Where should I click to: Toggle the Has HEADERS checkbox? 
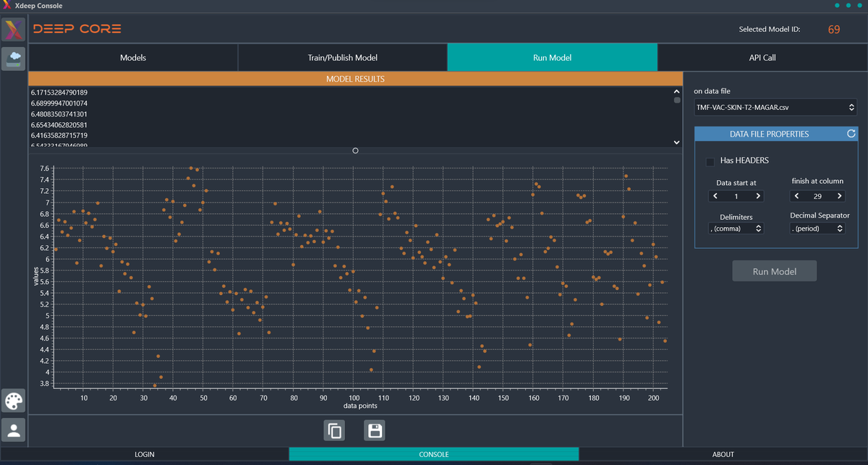point(710,161)
